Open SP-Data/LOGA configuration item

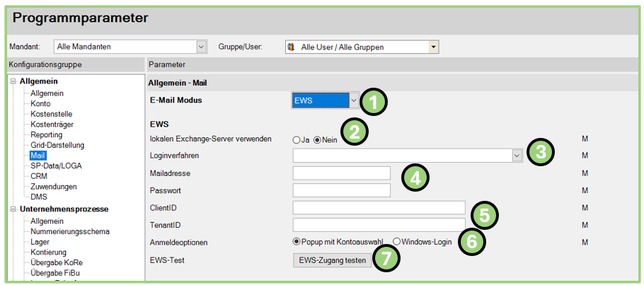tap(55, 165)
